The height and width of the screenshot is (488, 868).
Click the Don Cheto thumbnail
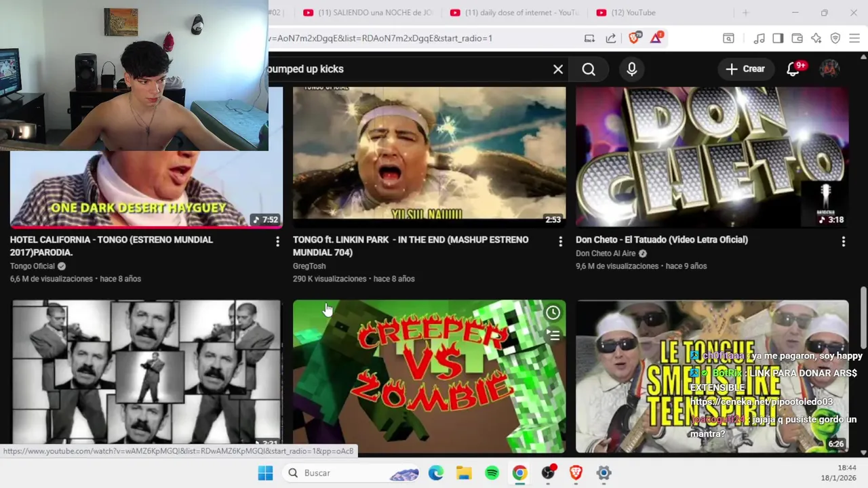pyautogui.click(x=712, y=156)
